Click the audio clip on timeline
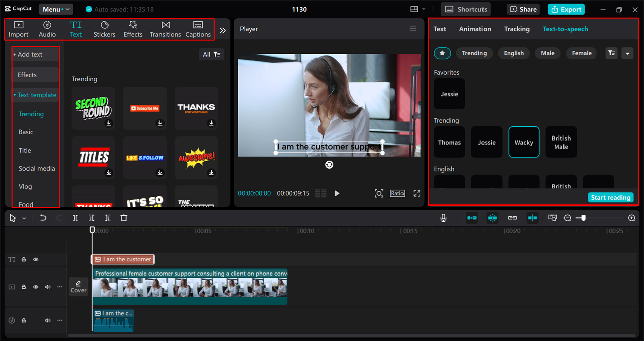This screenshot has width=644, height=341. [113, 320]
